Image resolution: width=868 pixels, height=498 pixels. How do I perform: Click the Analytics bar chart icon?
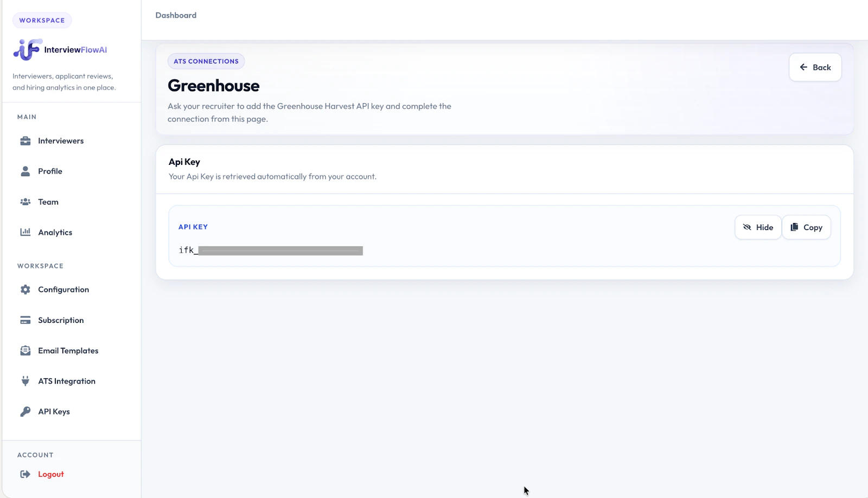click(x=25, y=232)
